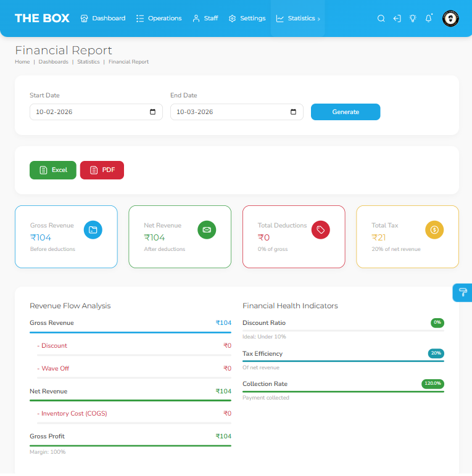This screenshot has width=472, height=476.
Task: Open the End Date calendar picker
Action: (294, 112)
